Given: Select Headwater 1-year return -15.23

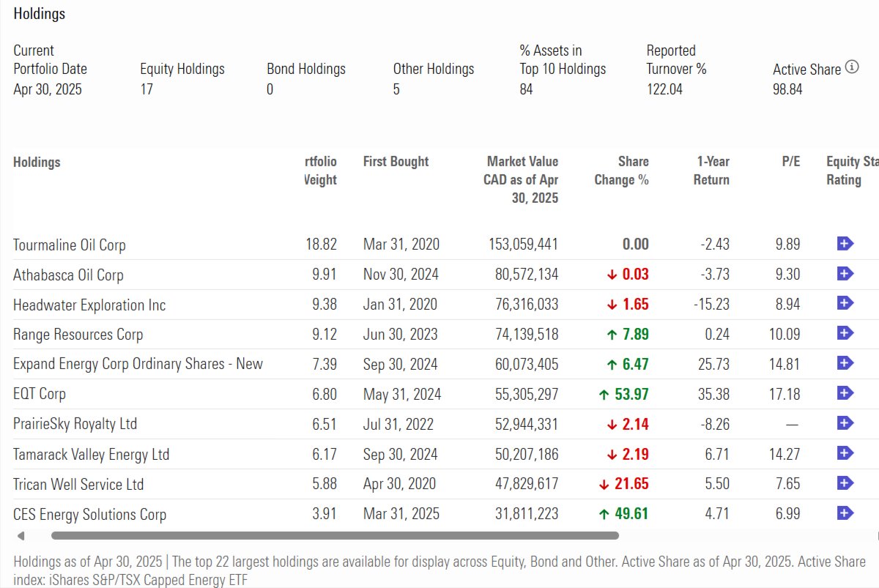Looking at the screenshot, I should (x=711, y=305).
